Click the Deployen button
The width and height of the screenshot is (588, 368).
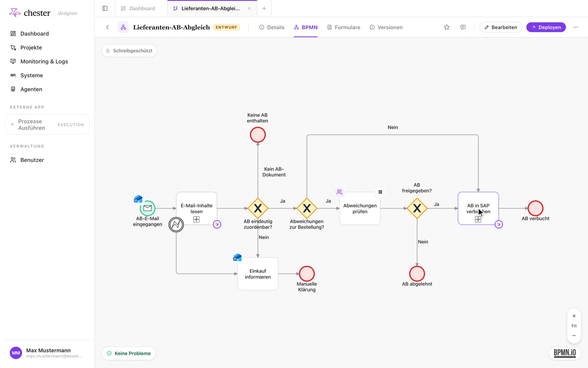pos(546,27)
